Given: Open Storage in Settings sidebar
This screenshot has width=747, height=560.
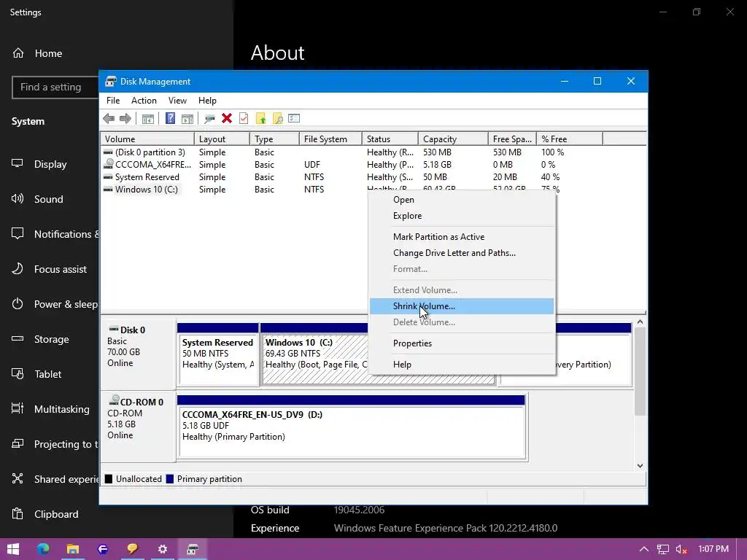Looking at the screenshot, I should (x=50, y=339).
